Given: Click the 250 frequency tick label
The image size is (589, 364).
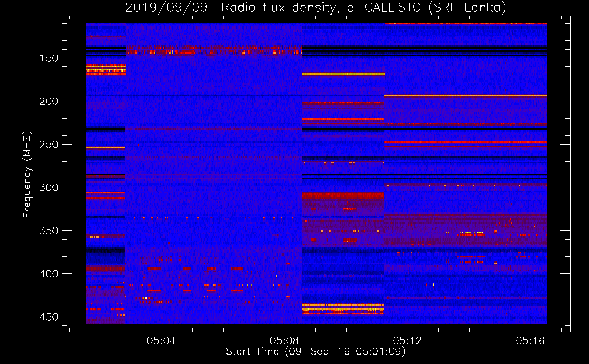Looking at the screenshot, I should 49,145.
